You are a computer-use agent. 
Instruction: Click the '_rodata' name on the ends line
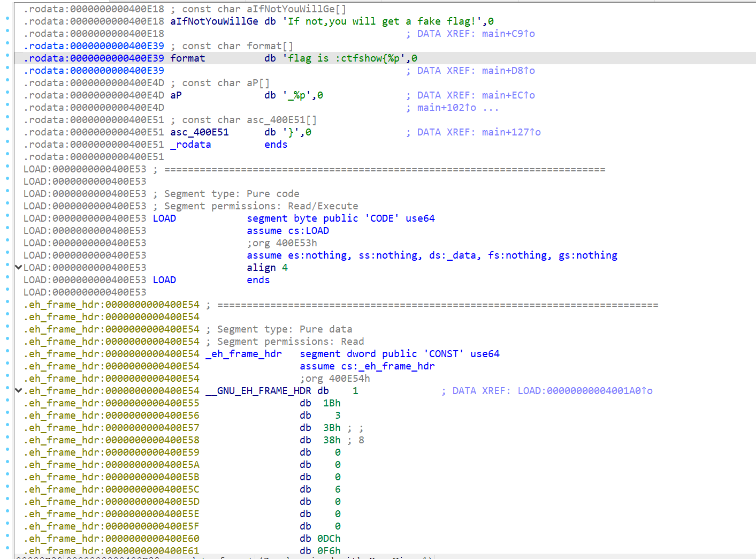[190, 145]
